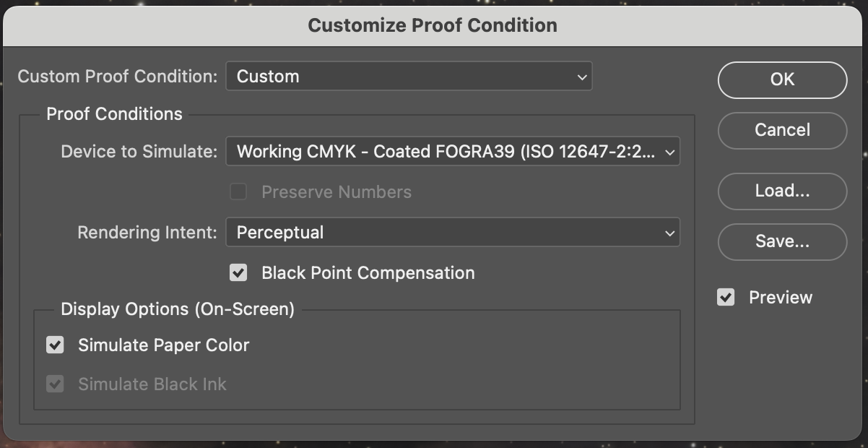The height and width of the screenshot is (448, 868).
Task: Click the Customize Proof Condition title bar
Action: pos(432,25)
